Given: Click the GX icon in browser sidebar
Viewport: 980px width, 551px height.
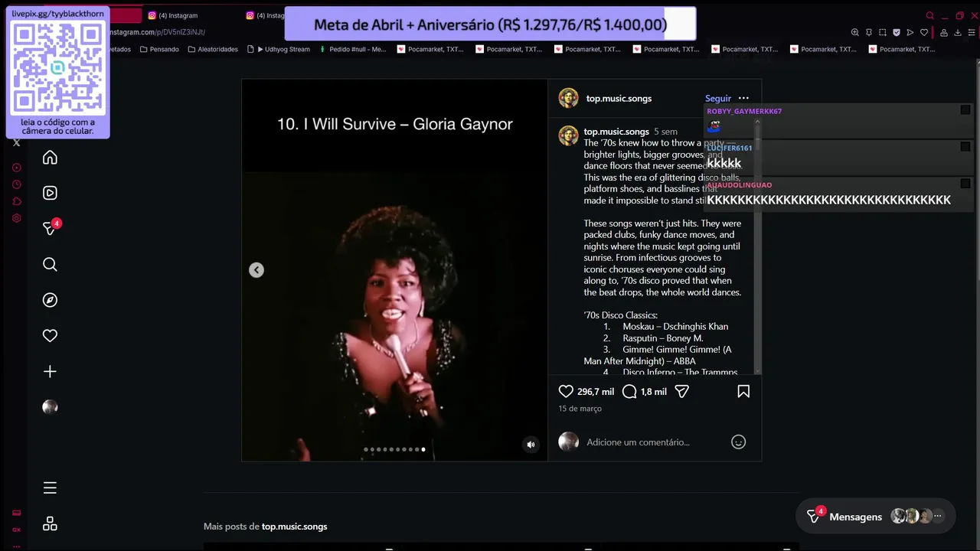Looking at the screenshot, I should pos(17,530).
